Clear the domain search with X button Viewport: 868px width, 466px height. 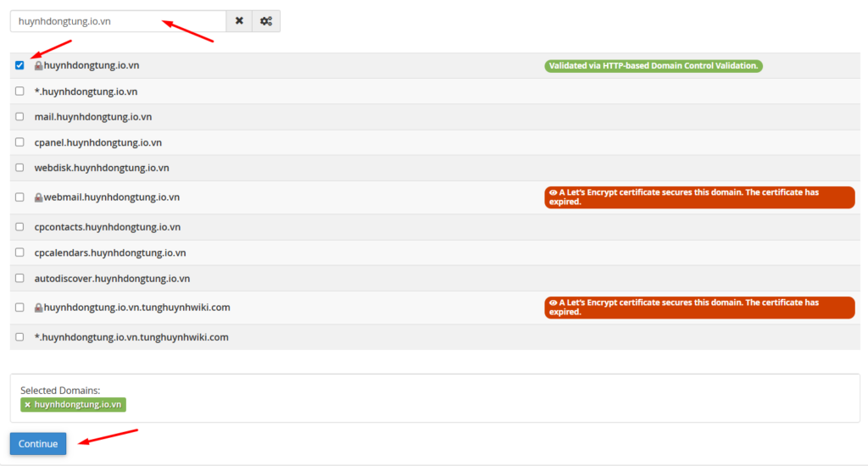[x=239, y=21]
